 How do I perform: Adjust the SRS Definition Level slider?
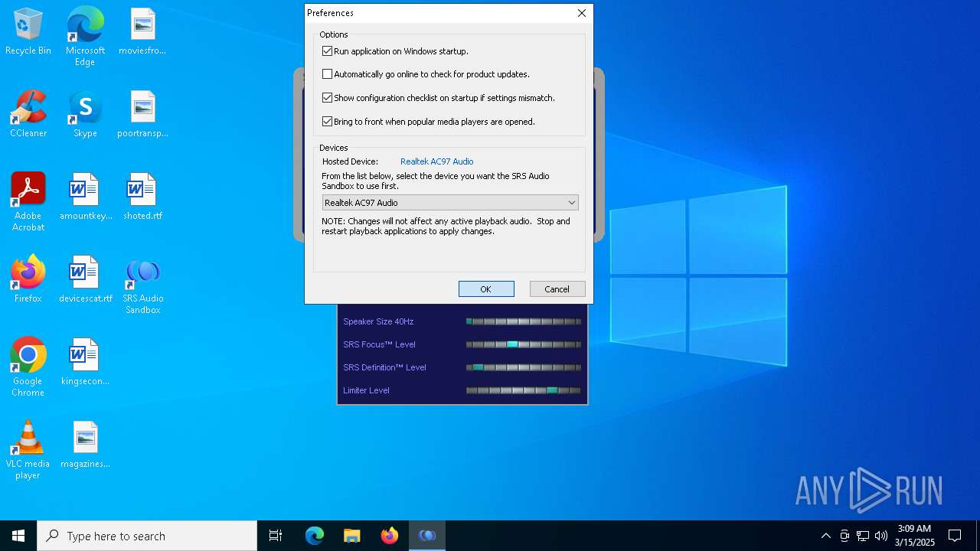pyautogui.click(x=524, y=367)
